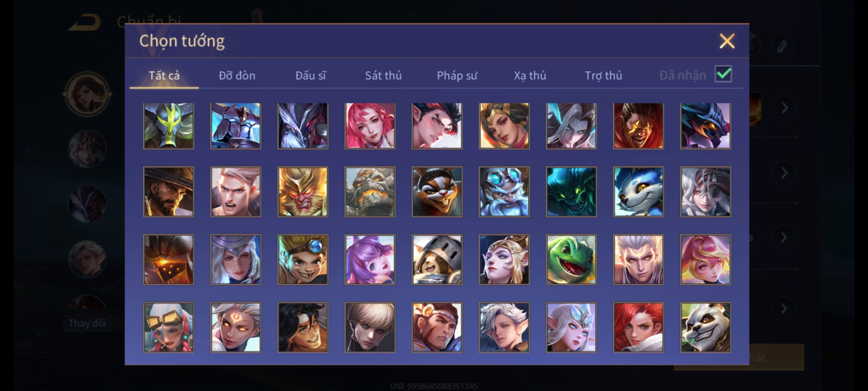Show the Xạ thủ hero list
The image size is (868, 391).
(x=530, y=75)
